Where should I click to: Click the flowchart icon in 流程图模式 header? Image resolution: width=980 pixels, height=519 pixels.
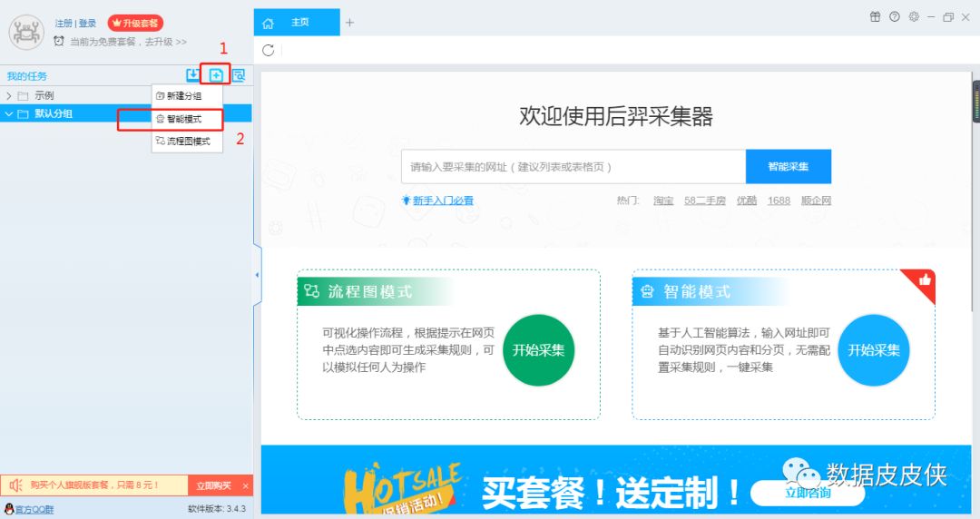pyautogui.click(x=311, y=290)
